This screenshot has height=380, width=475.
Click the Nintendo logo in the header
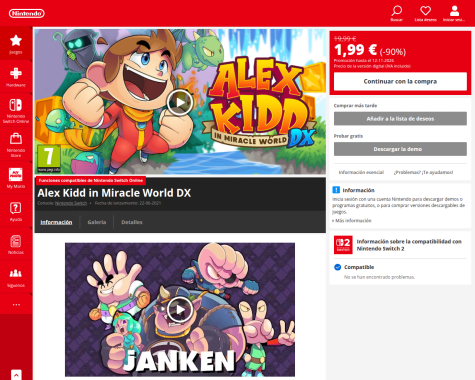click(27, 13)
